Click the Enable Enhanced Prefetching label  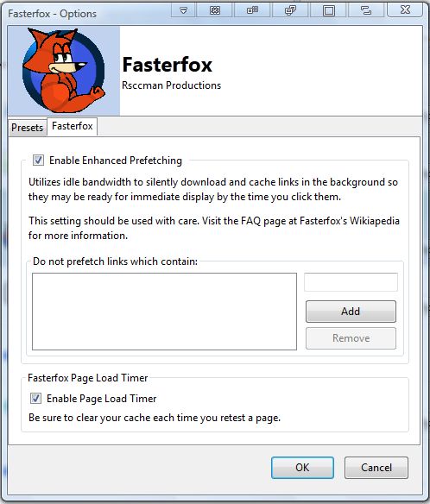click(116, 161)
